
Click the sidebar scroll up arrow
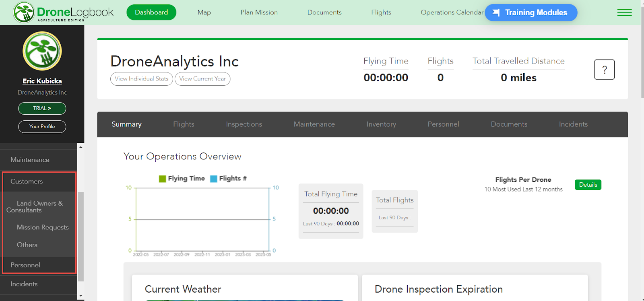pyautogui.click(x=81, y=147)
